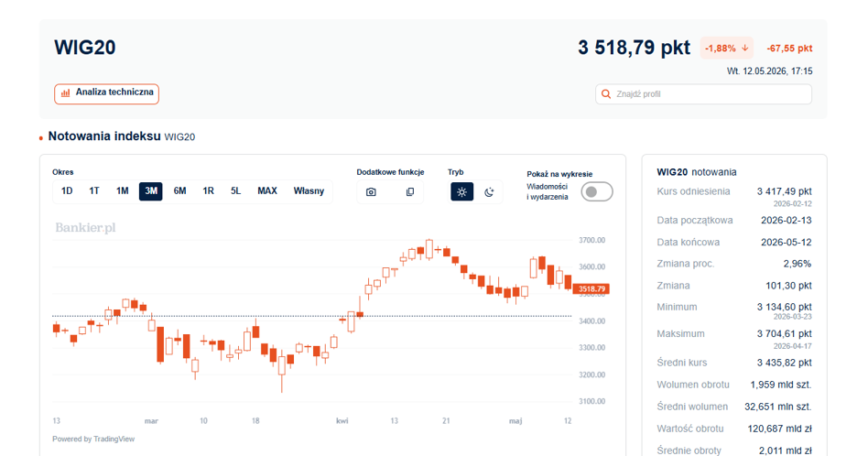Select the 1D period

(x=67, y=191)
